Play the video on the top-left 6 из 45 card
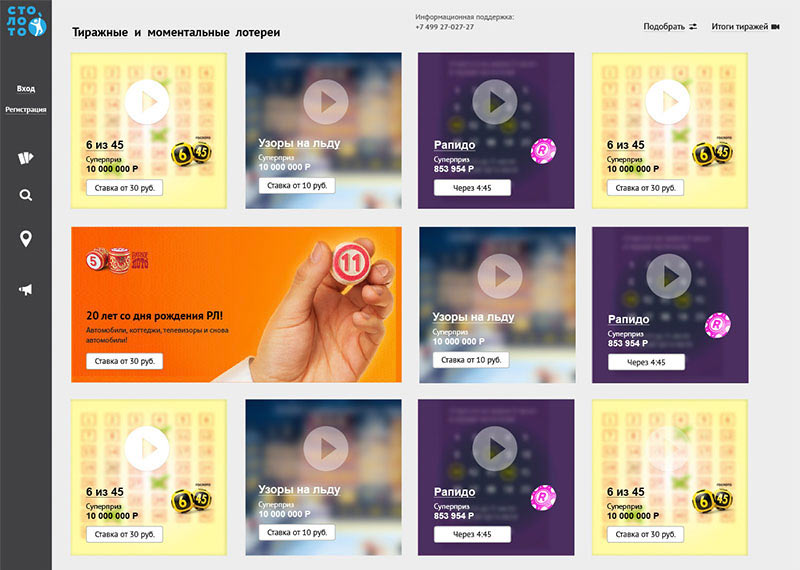The width and height of the screenshot is (800, 570). click(147, 102)
